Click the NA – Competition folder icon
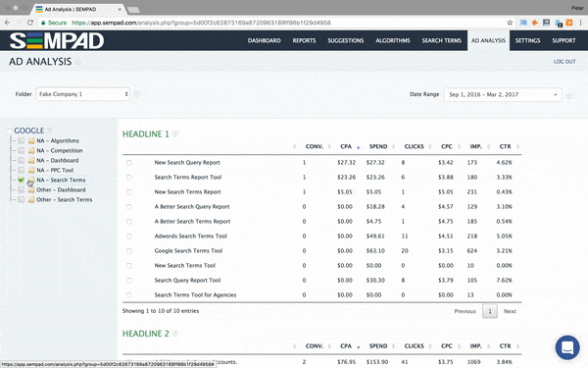This screenshot has height=368, width=588. (x=31, y=150)
